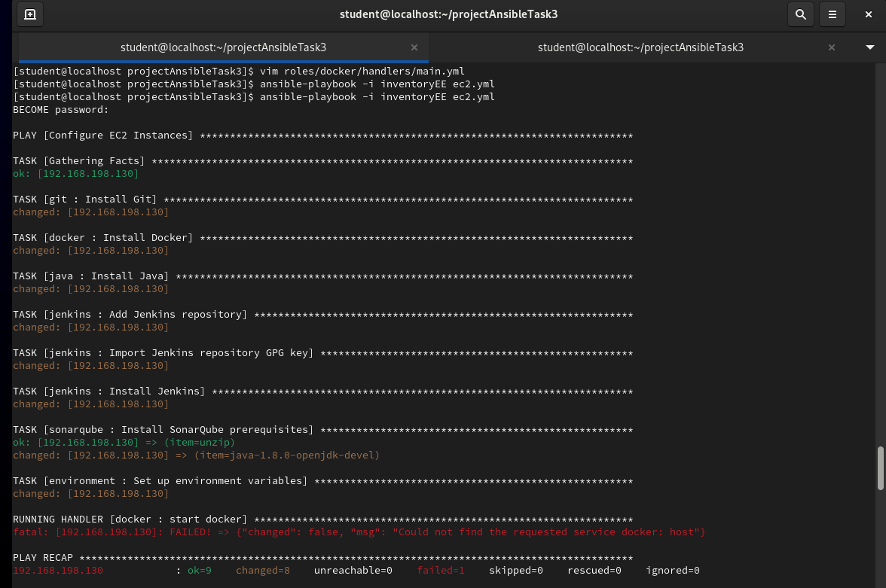Click the red fatal FAILED error line

(359, 532)
